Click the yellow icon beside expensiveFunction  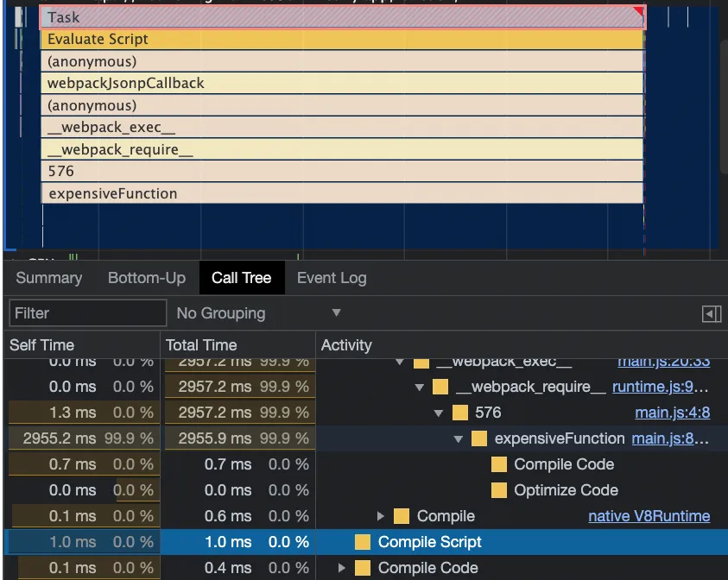tap(478, 438)
